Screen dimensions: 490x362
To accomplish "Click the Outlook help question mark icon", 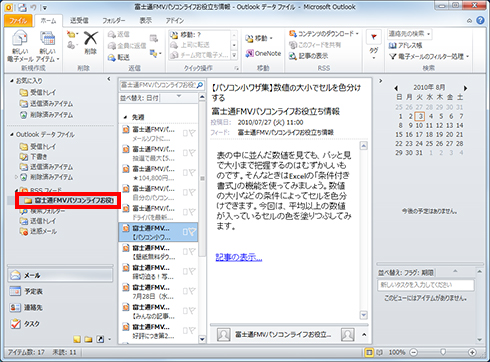I will (480, 21).
